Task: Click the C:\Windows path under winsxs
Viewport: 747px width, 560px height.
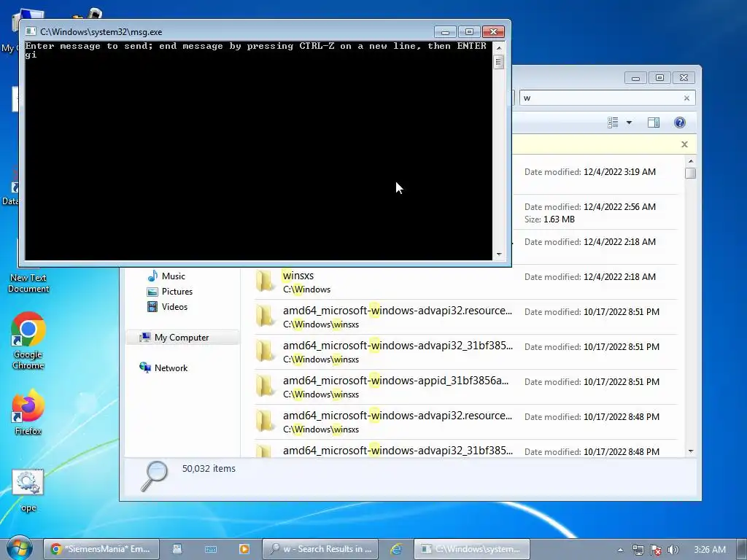Action: [x=307, y=289]
